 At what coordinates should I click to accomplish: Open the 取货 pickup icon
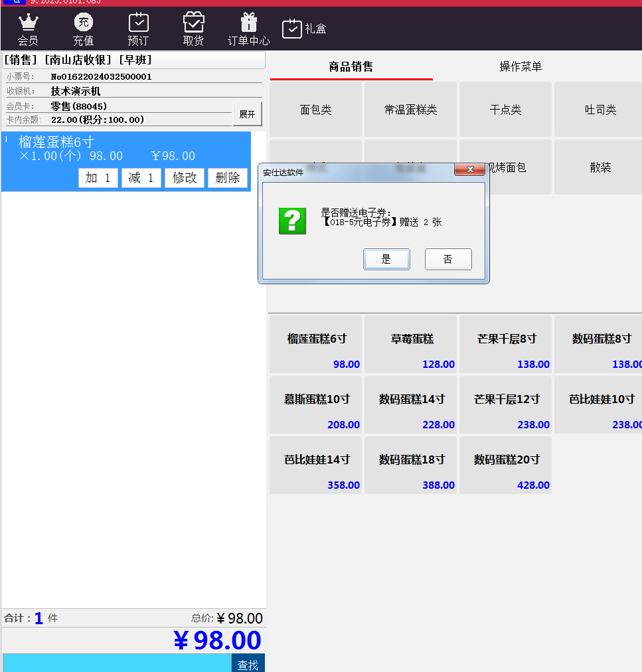[x=193, y=29]
